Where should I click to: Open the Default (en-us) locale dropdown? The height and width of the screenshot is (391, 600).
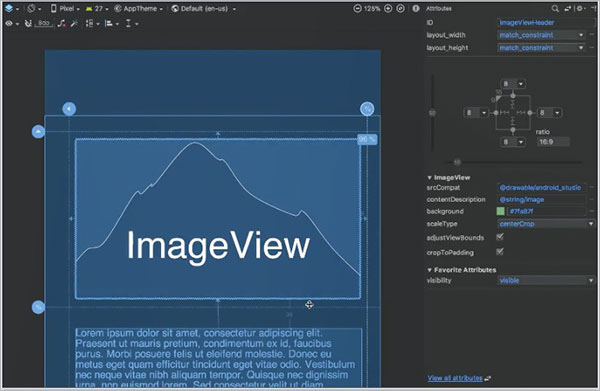(x=204, y=8)
